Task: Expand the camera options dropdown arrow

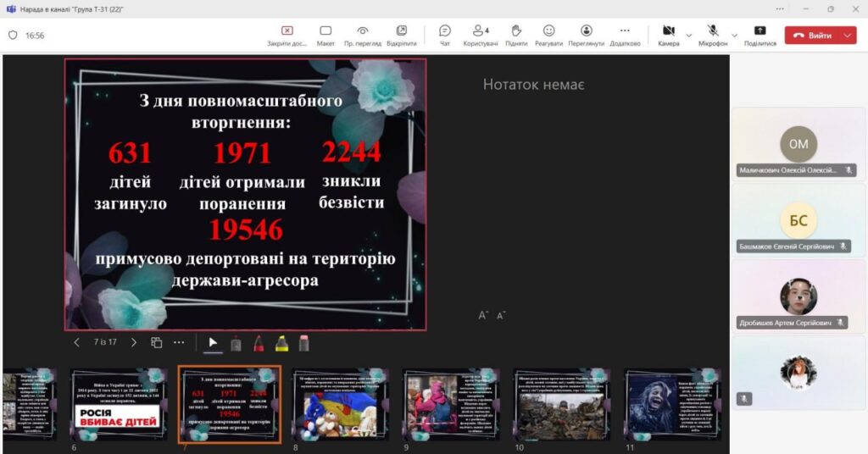Action: tap(688, 36)
